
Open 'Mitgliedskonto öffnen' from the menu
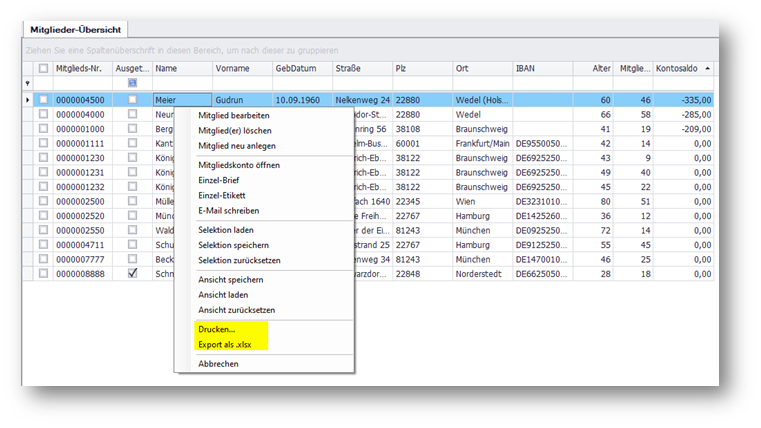[239, 165]
